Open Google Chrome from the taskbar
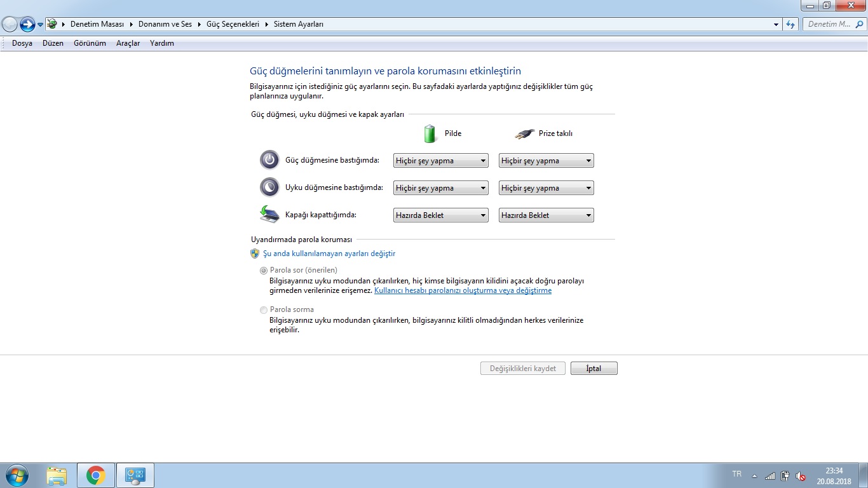This screenshot has height=488, width=868. pos(96,475)
